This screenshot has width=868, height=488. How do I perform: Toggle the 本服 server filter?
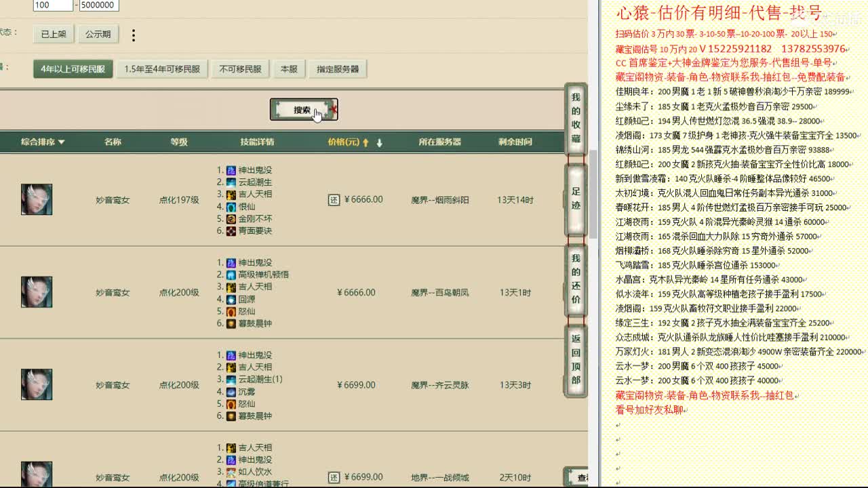click(289, 69)
